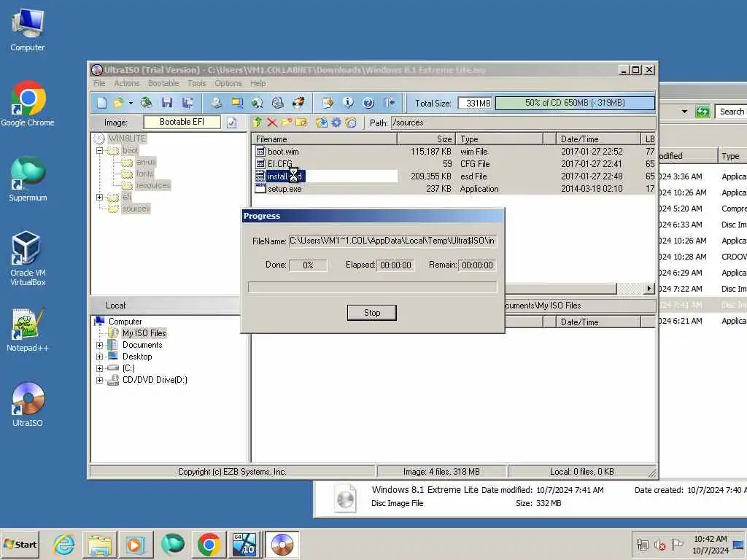Select the fonts folder in the image tree
Screen dimensions: 747x560
coord(145,174)
